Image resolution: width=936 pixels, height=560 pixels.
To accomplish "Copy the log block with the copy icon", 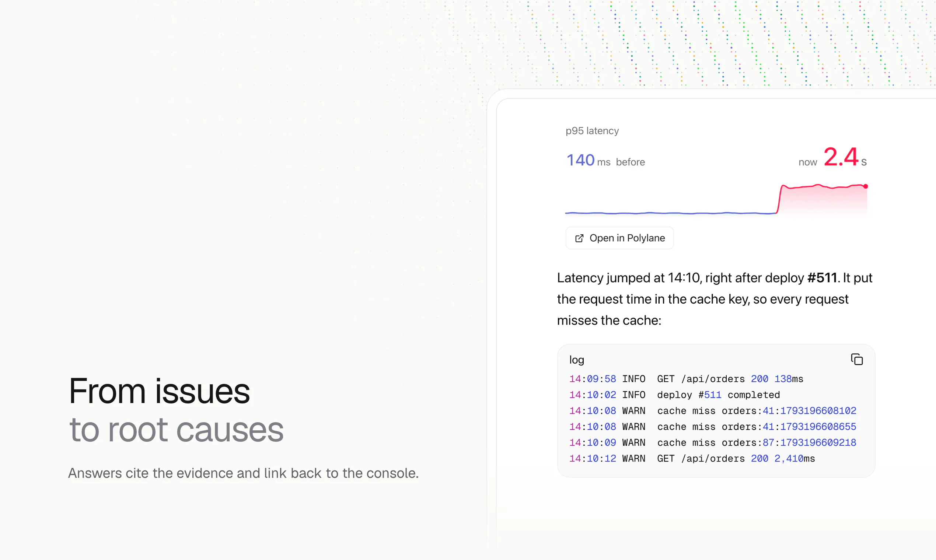I will click(857, 359).
